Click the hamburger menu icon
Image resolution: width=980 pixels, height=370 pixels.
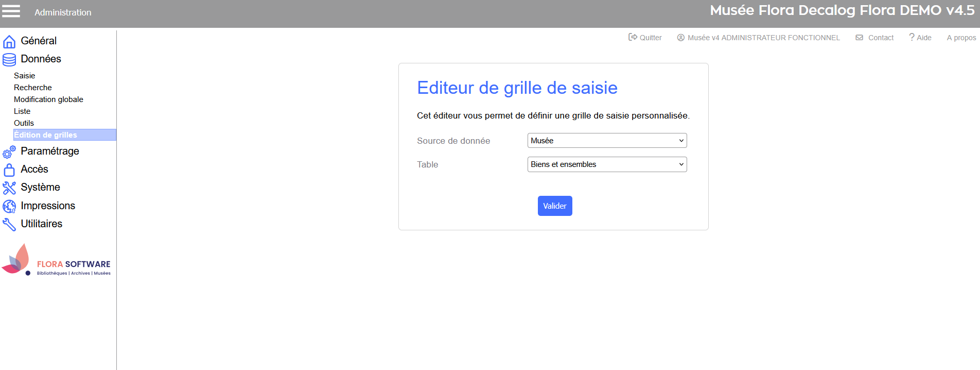pos(11,11)
